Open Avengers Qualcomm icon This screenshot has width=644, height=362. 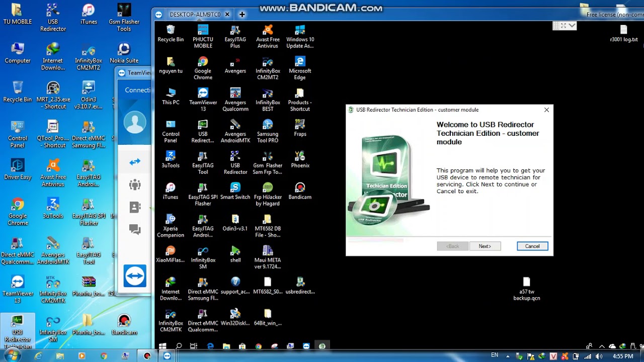235,100
